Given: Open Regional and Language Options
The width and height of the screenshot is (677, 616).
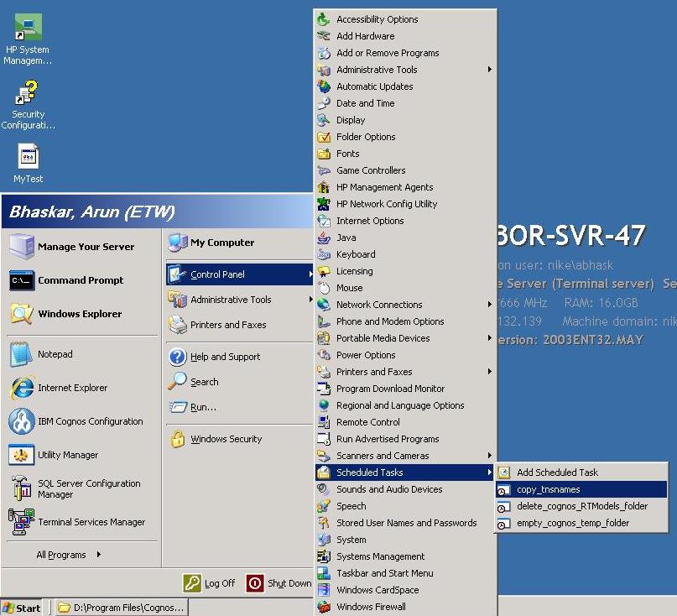Looking at the screenshot, I should click(x=405, y=405).
